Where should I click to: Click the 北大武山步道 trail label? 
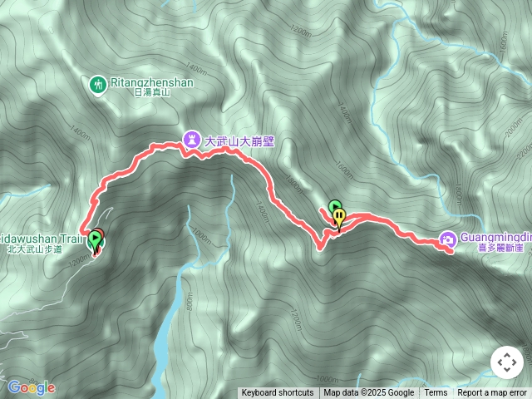(35, 249)
